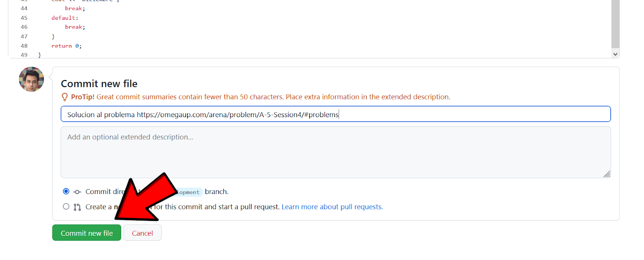Click the ProTip lightbulb icon

point(64,97)
